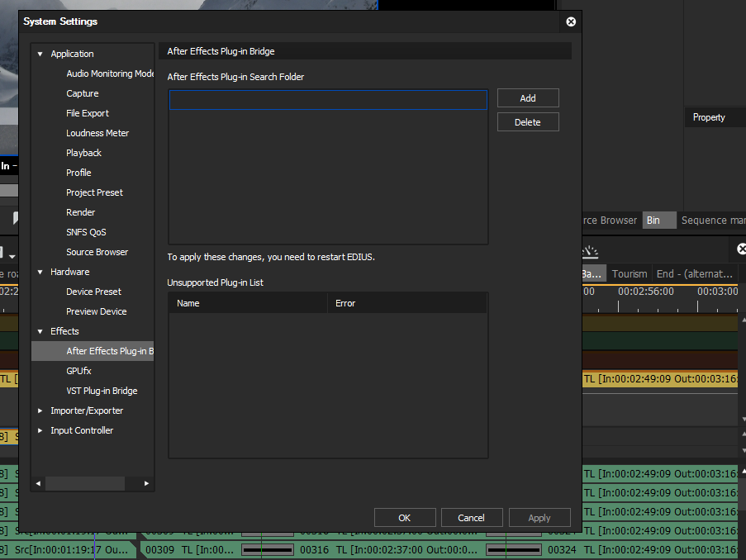Select the Capture settings item
746x560 pixels.
click(x=83, y=93)
